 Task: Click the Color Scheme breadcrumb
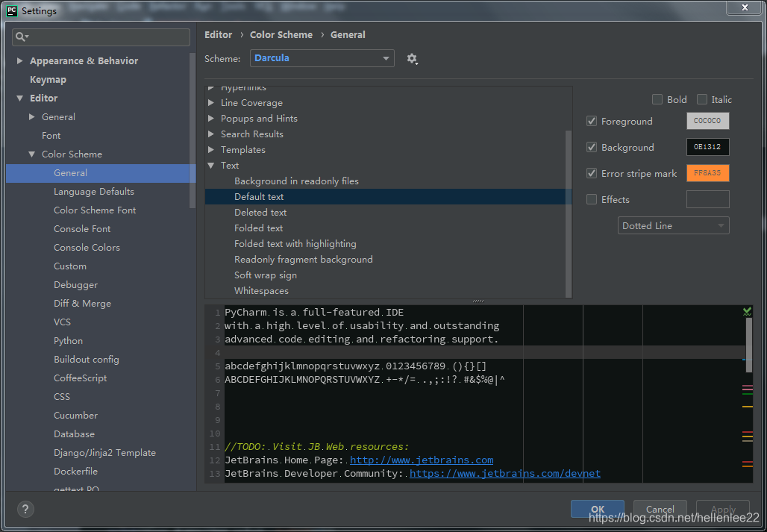[281, 35]
